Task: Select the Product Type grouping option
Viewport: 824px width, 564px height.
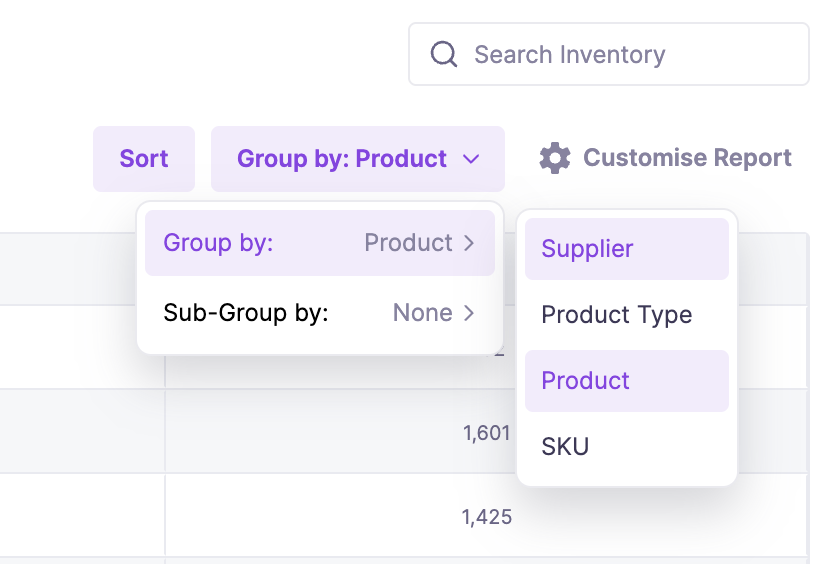Action: (626, 315)
